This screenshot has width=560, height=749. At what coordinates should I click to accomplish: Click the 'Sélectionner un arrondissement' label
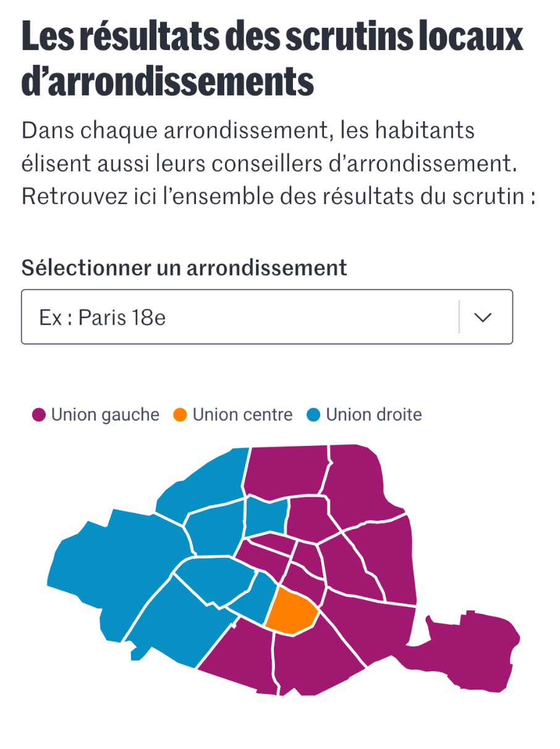[x=184, y=268]
